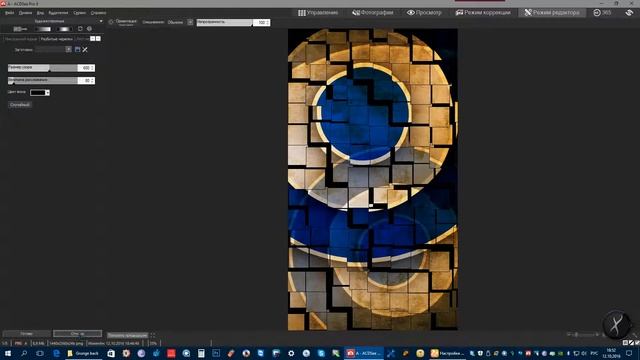Select the Режим редактора tab
640x360 pixels.
(552, 13)
